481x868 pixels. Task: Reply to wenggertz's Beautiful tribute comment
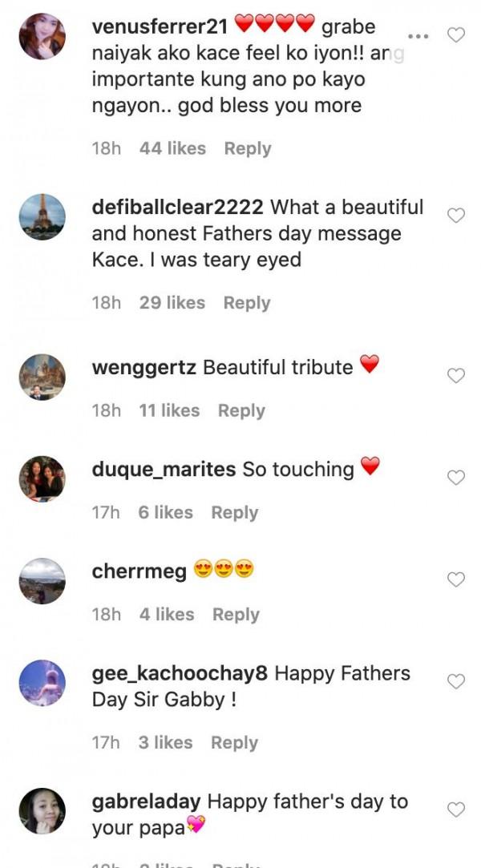pyautogui.click(x=241, y=410)
